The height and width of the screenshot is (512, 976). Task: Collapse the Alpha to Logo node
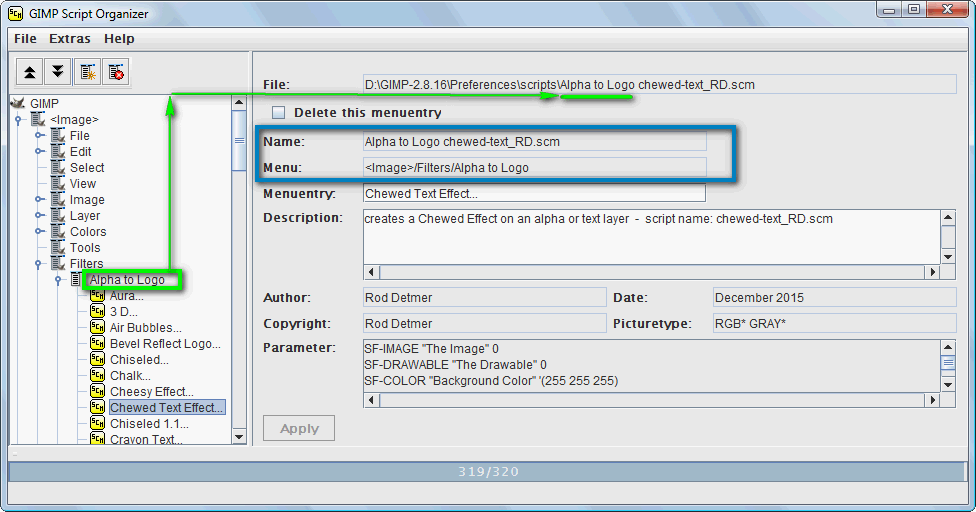(58, 280)
